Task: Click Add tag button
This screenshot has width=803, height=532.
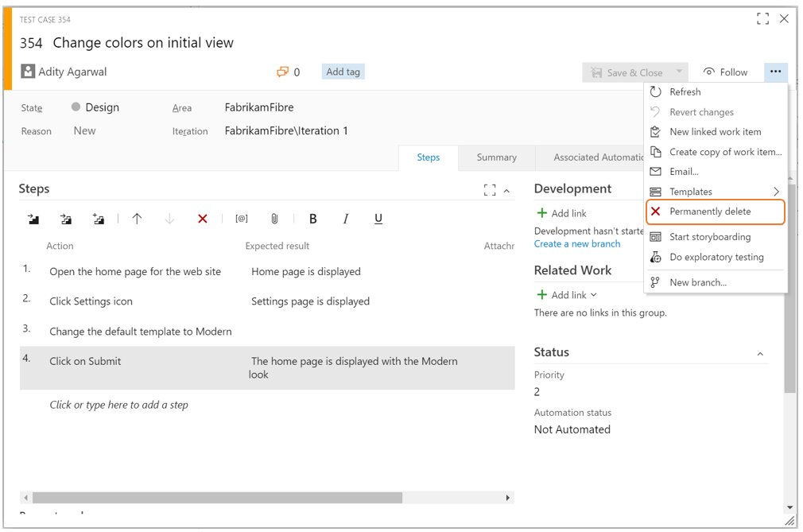Action: coord(343,72)
